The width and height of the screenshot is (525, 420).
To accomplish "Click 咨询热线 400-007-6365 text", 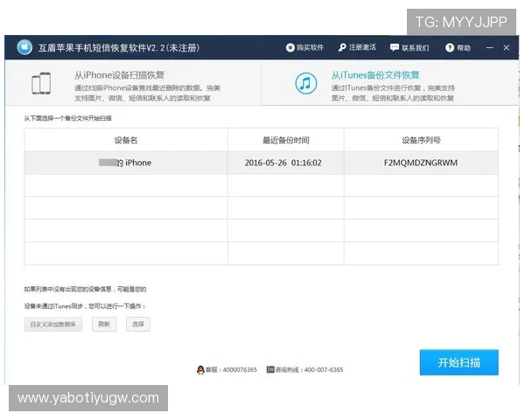I will click(x=309, y=370).
